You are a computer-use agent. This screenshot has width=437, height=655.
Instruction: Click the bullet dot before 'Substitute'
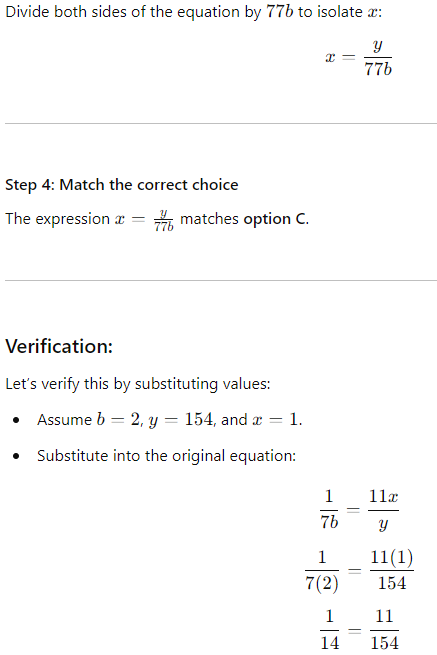pos(16,456)
